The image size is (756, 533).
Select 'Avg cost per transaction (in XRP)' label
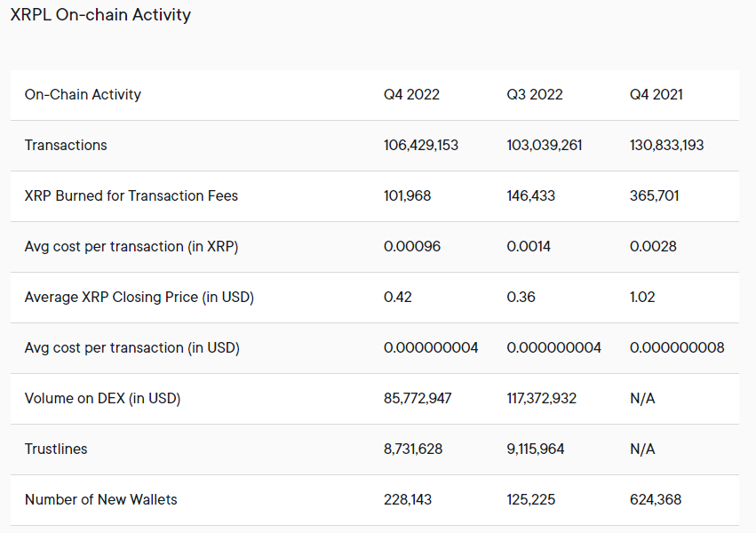coord(131,246)
